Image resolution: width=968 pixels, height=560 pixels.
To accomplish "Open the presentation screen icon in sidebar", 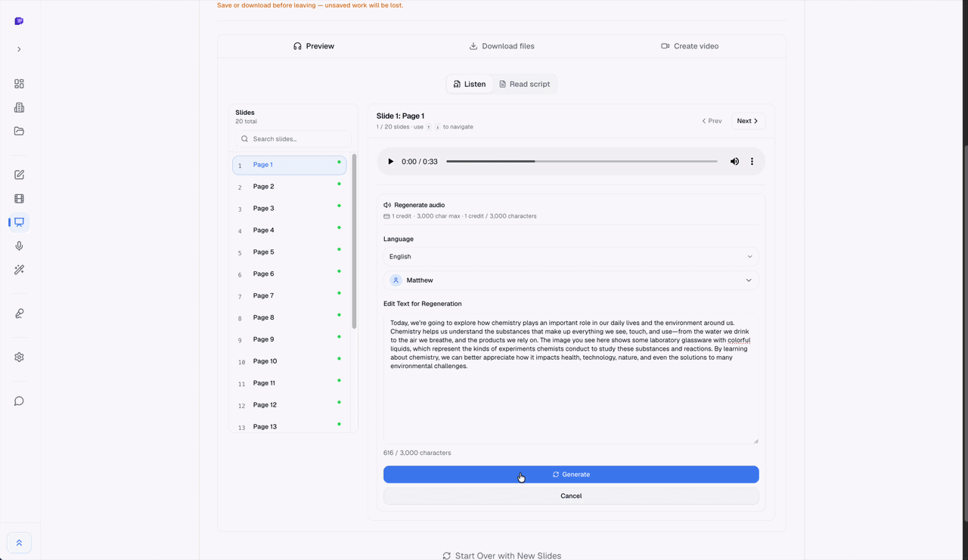I will coord(19,222).
